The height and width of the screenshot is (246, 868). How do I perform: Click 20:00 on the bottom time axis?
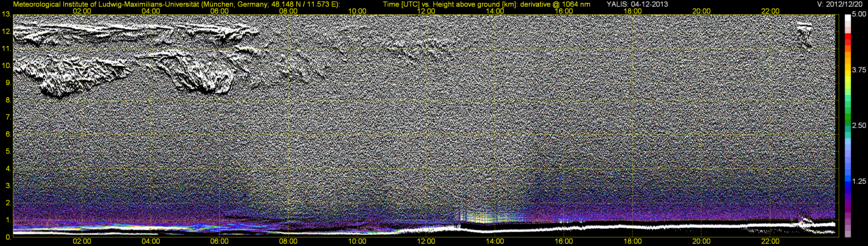(x=702, y=241)
